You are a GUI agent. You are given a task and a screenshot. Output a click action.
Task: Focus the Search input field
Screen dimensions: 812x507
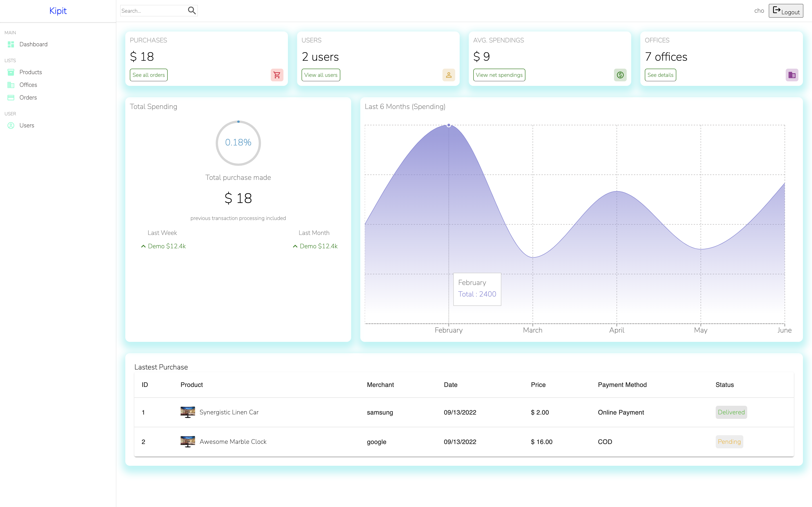(153, 11)
